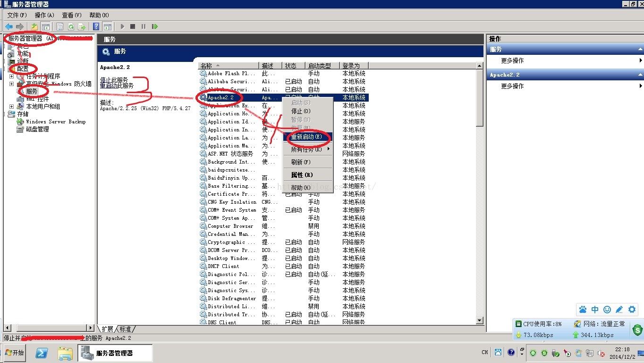Click the Baidu paw icon in IME bar

(583, 310)
